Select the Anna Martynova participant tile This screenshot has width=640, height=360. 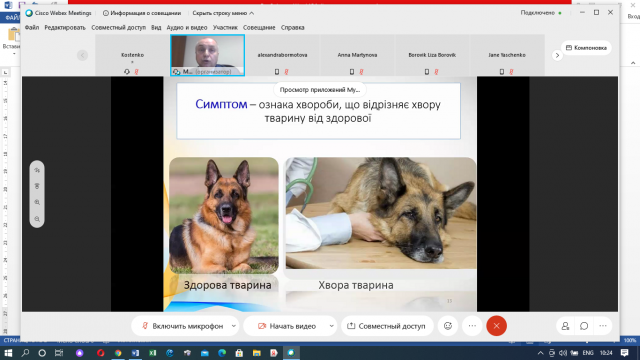click(357, 55)
